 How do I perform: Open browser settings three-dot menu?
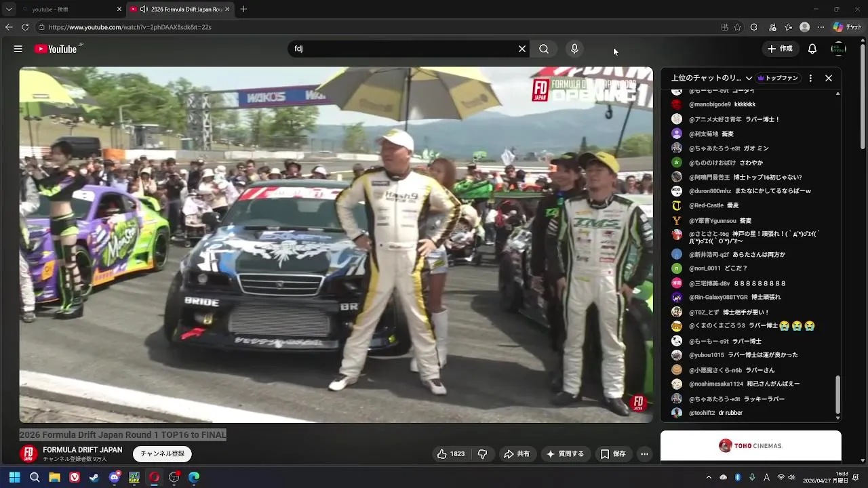(x=821, y=27)
